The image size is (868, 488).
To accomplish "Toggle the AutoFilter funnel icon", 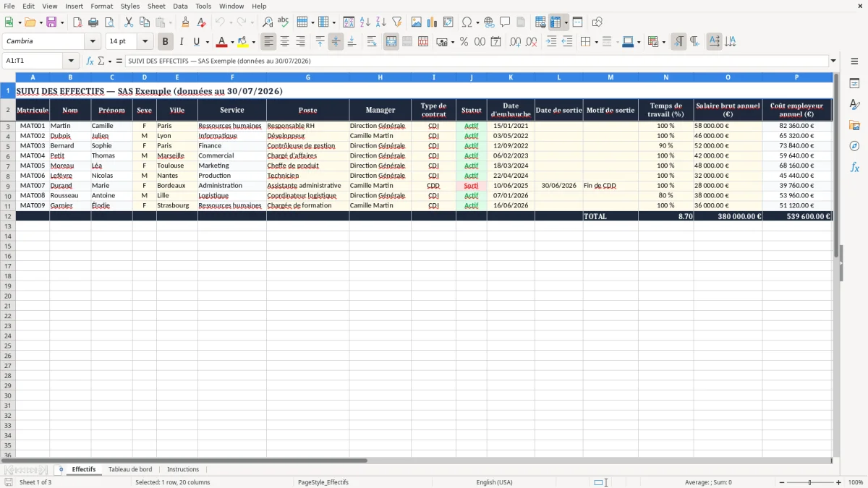I will 397,22.
